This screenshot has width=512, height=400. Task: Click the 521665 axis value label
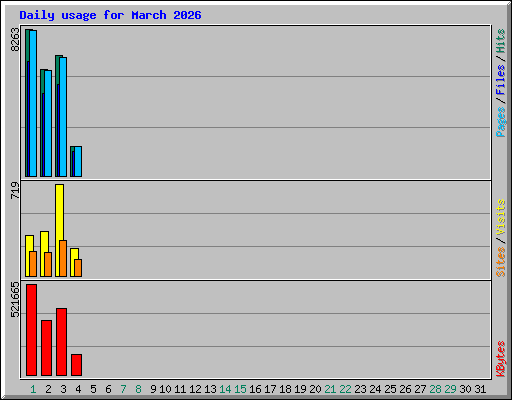15,300
